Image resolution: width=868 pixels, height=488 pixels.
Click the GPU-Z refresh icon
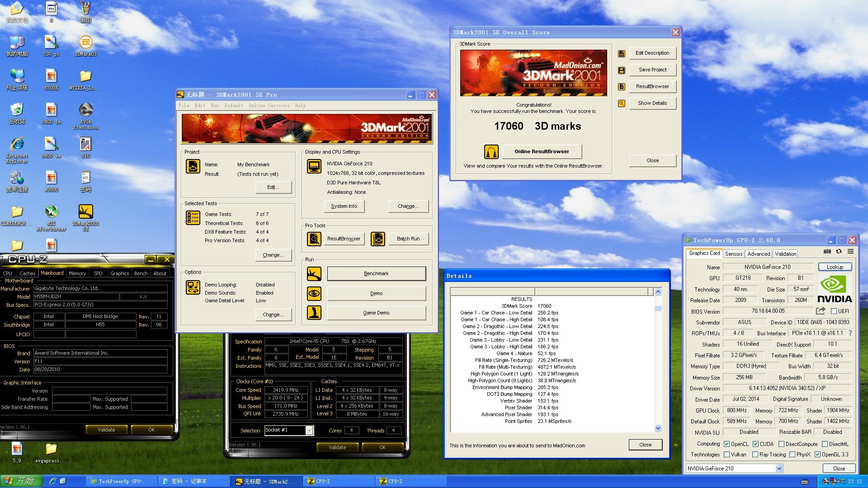pyautogui.click(x=839, y=252)
